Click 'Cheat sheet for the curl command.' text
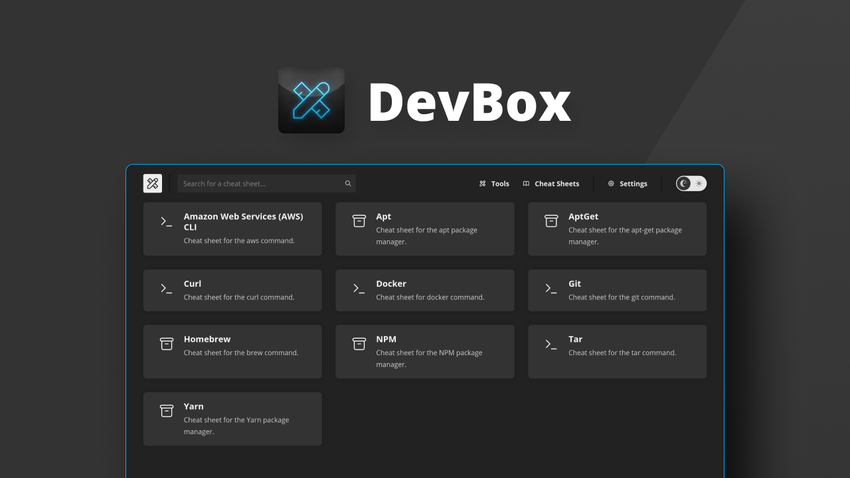The image size is (850, 478). pos(239,297)
